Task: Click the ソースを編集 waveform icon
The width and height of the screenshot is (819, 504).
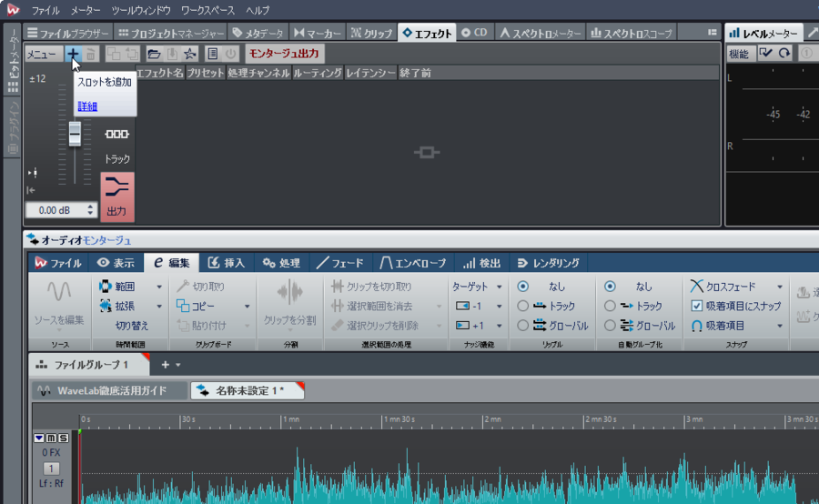Action: click(59, 291)
